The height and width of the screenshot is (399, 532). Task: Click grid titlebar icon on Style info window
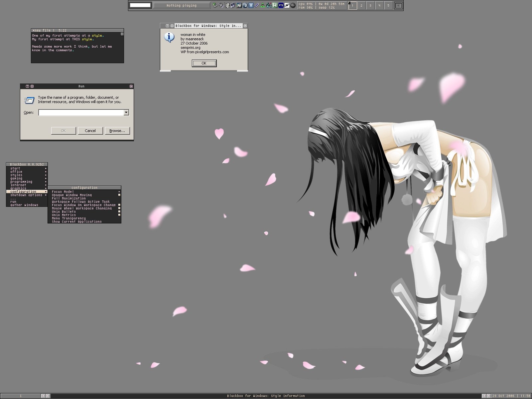172,26
